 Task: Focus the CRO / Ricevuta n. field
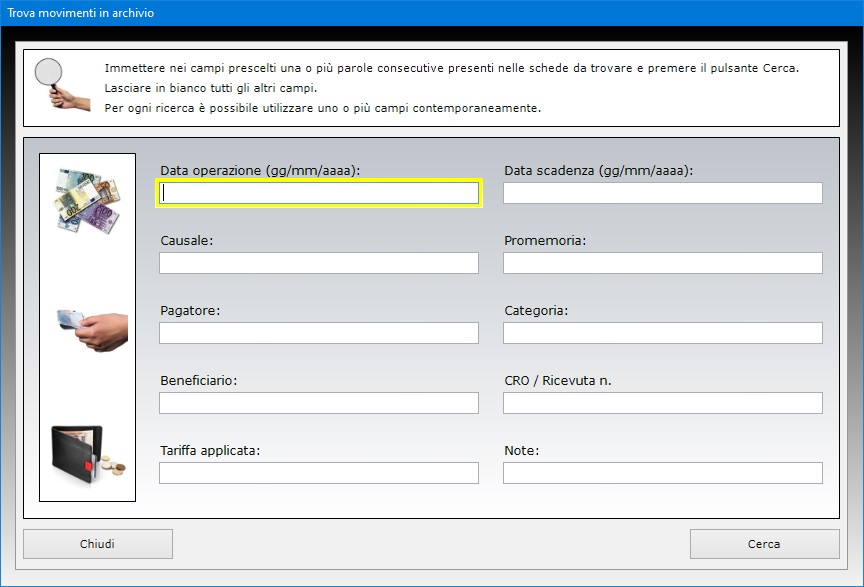click(662, 403)
